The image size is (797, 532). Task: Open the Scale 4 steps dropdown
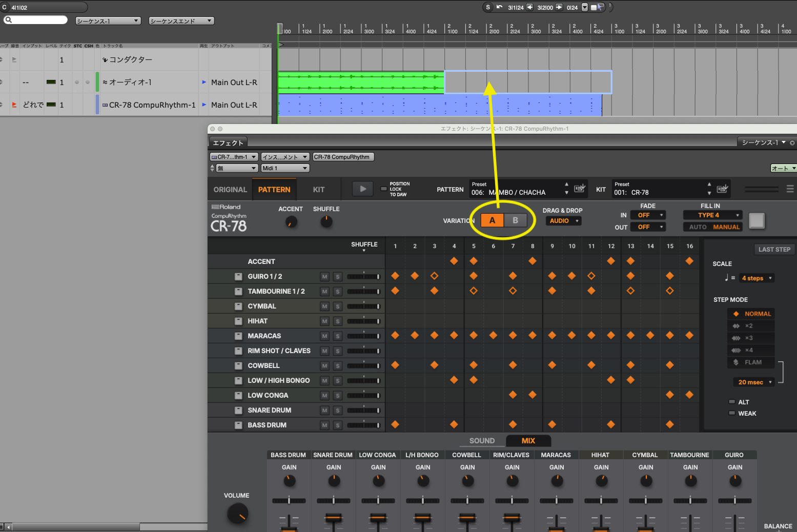pyautogui.click(x=757, y=278)
